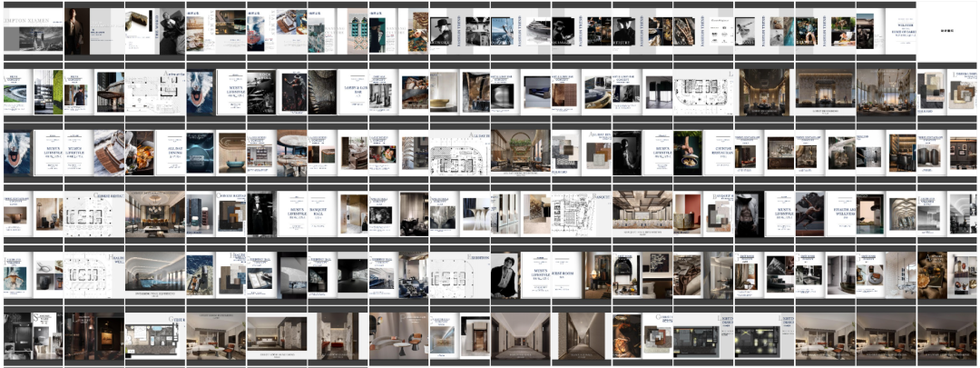Viewport: 980px width, 368px height.
Task: Select the dark lobby rendering with central chandelier
Action: tap(764, 91)
